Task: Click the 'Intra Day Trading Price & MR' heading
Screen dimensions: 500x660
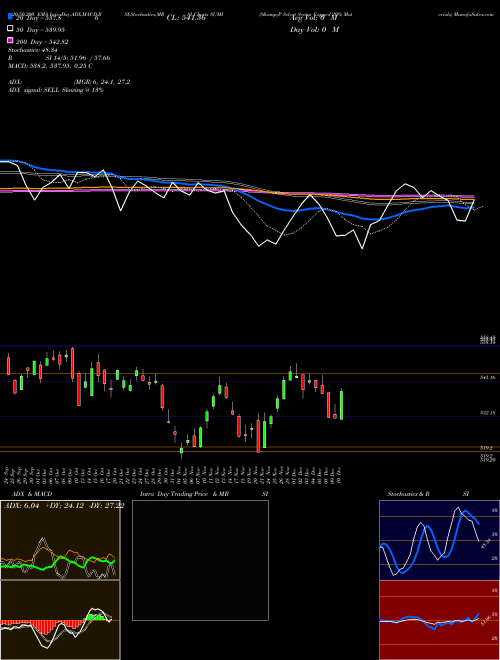Action: pyautogui.click(x=184, y=494)
